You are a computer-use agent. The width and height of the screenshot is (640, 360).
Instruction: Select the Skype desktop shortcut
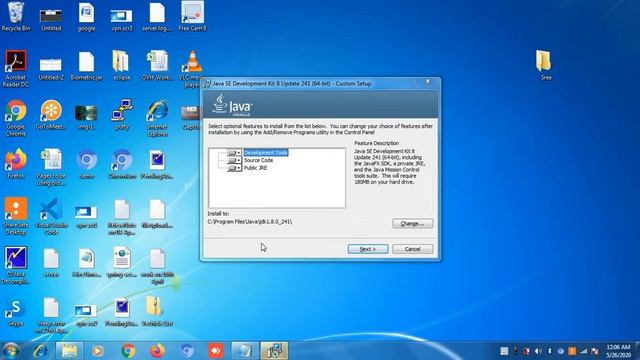click(x=16, y=313)
